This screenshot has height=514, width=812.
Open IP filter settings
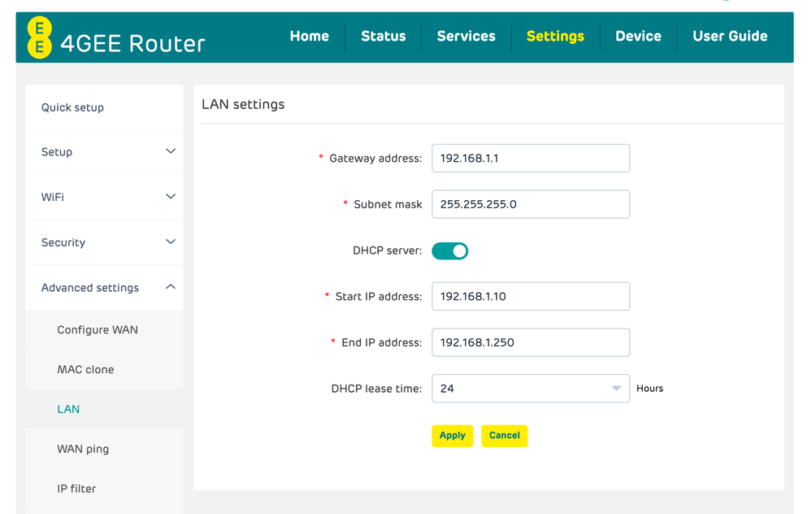[x=76, y=488]
